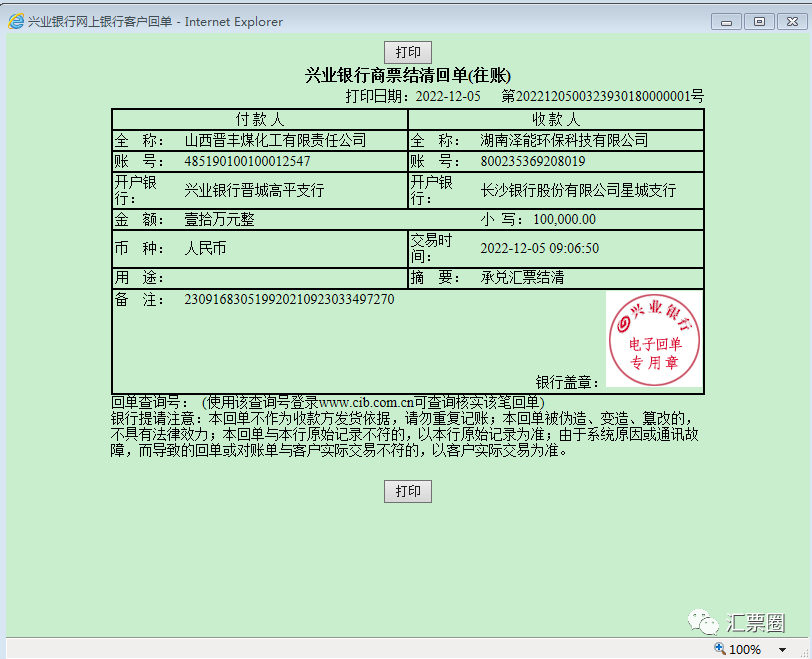This screenshot has height=659, width=812.
Task: Click the Internet Explorer logo icon
Action: point(16,21)
